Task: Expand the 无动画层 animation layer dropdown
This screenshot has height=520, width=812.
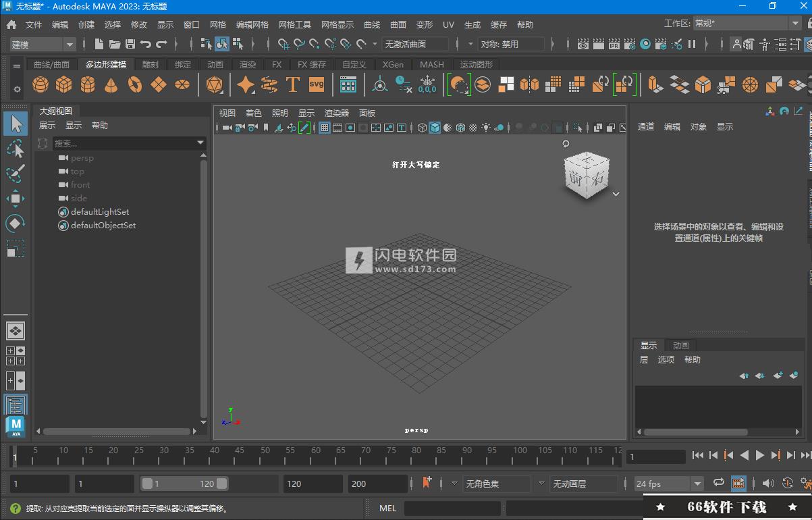Action: click(541, 484)
